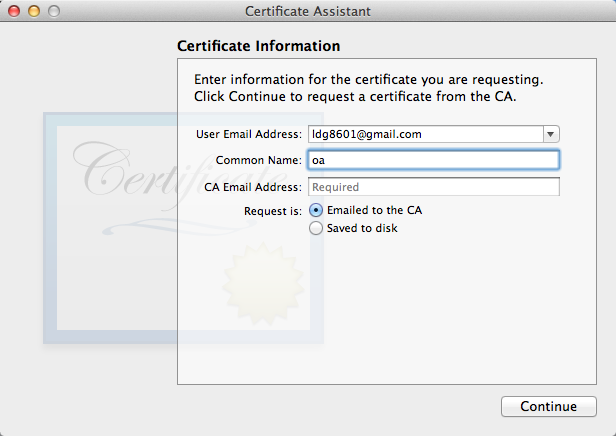This screenshot has width=616, height=436.
Task: Open the User Email Address dropdown arrow
Action: pyautogui.click(x=551, y=134)
